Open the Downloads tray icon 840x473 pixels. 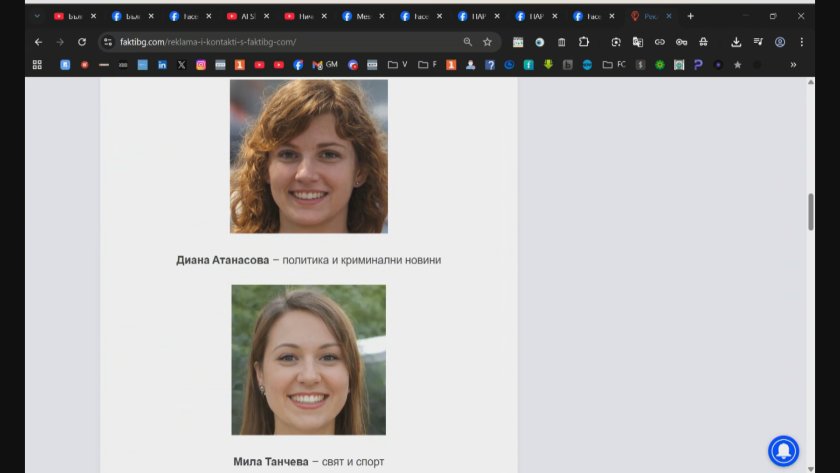pos(736,42)
